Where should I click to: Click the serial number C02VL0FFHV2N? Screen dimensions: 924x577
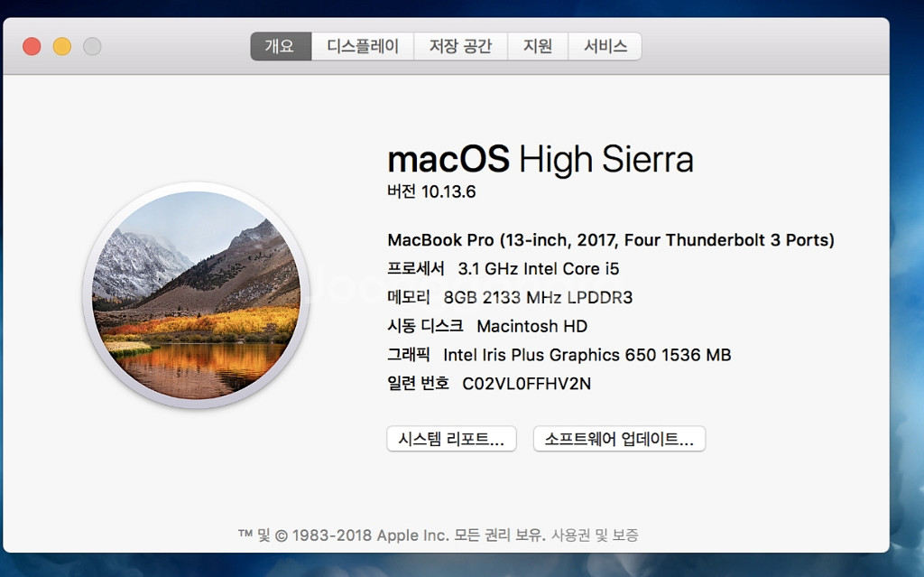pyautogui.click(x=526, y=384)
